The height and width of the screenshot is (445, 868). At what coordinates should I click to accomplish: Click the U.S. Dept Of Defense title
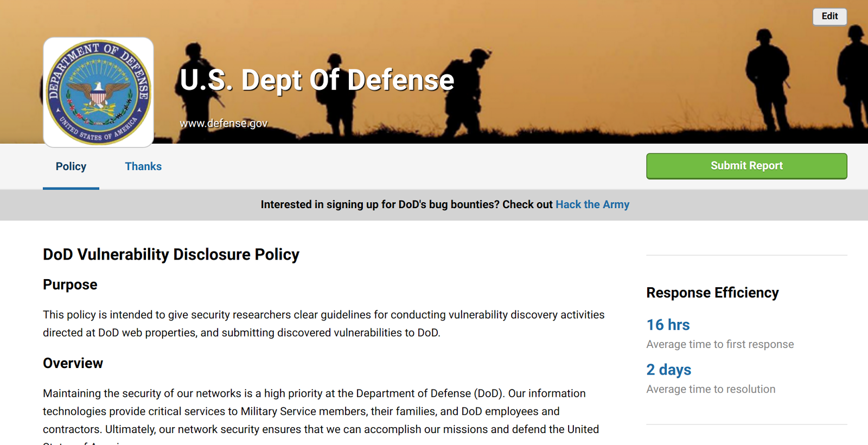coord(317,80)
